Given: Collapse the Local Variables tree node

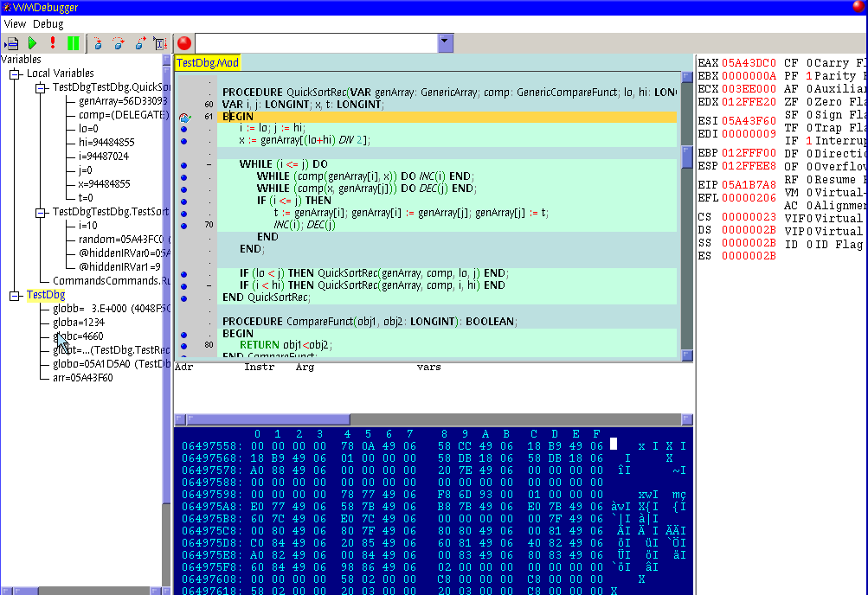Looking at the screenshot, I should 15,74.
